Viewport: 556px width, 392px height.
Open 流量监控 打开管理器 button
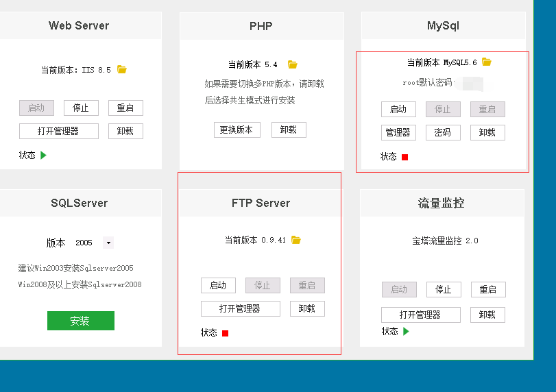pyautogui.click(x=421, y=315)
